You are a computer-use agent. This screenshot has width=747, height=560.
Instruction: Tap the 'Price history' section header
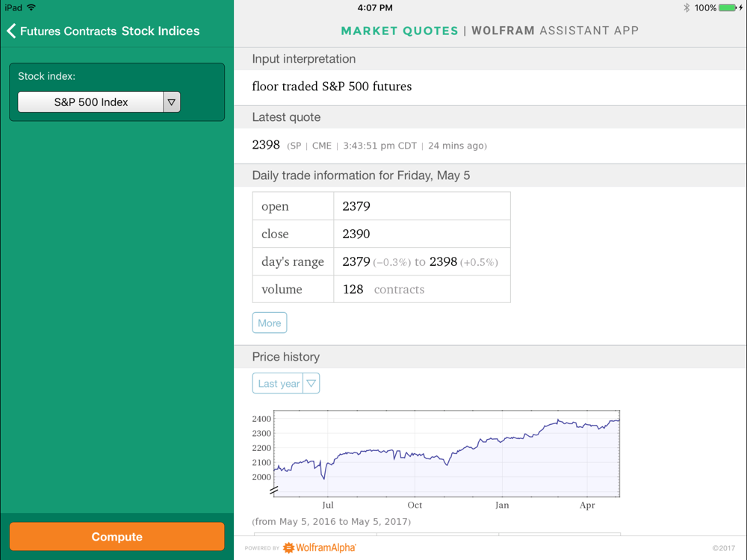(x=286, y=357)
